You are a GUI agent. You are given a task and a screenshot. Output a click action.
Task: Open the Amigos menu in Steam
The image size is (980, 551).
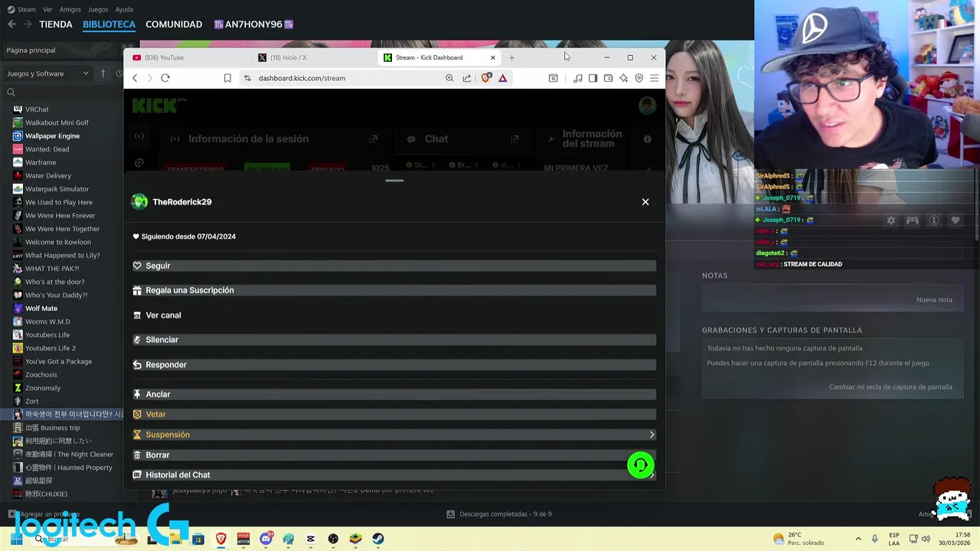click(x=70, y=9)
